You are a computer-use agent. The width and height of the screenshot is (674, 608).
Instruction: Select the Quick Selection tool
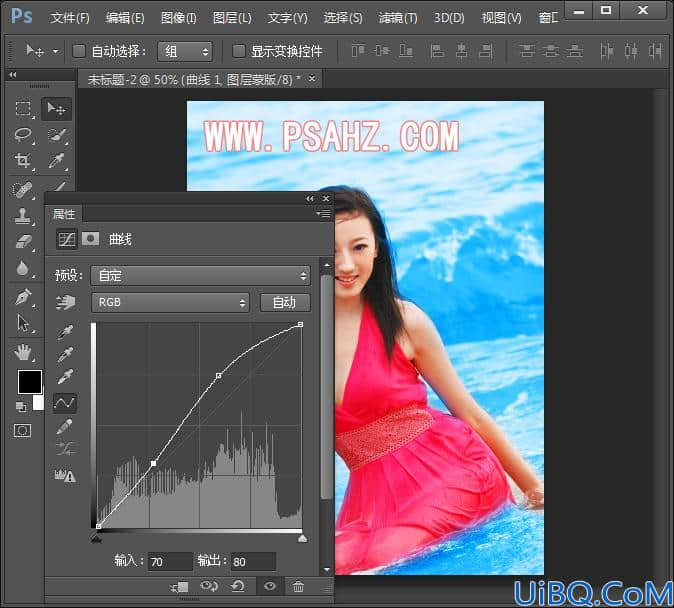coord(56,135)
